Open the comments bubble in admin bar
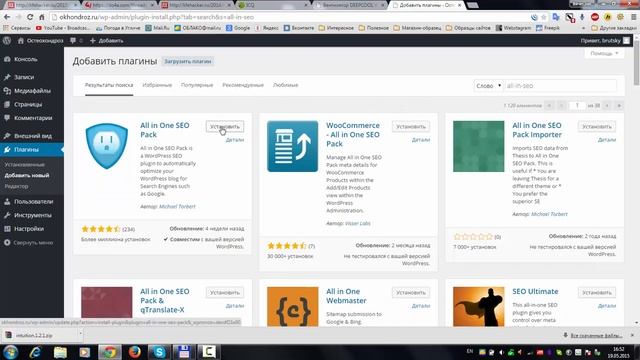 pyautogui.click(x=76, y=40)
